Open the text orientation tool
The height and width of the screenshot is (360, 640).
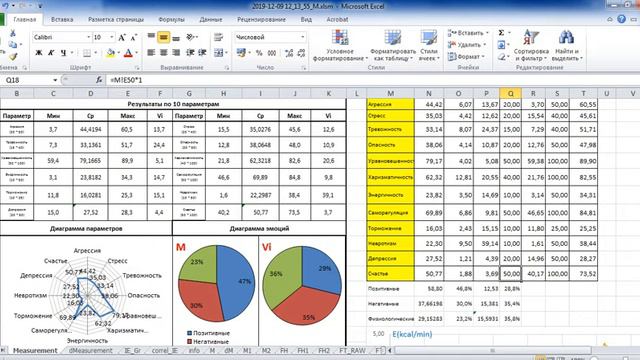pyautogui.click(x=191, y=37)
